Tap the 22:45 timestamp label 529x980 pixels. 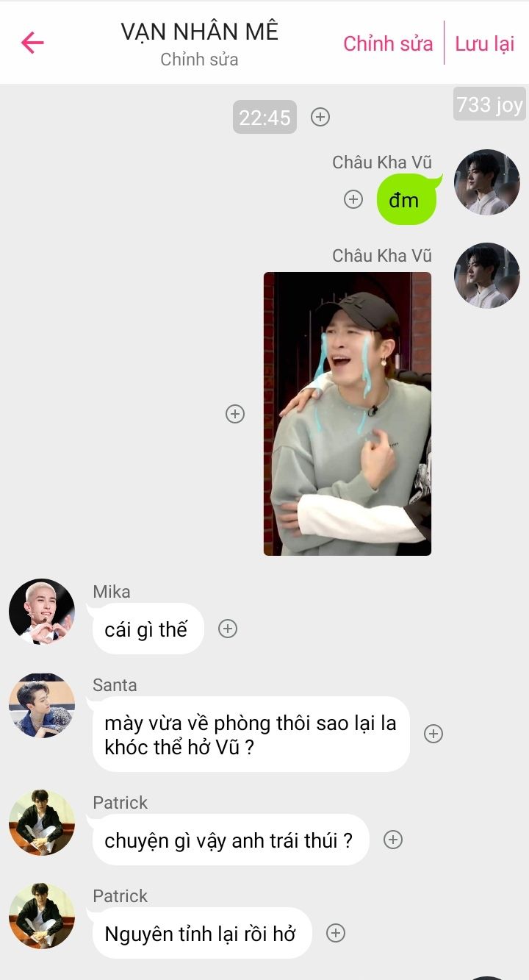coord(264,117)
